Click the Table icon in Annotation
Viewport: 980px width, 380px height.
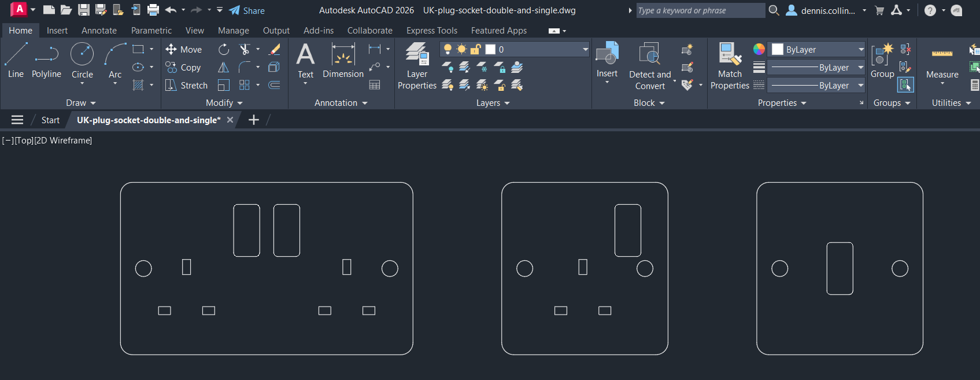tap(375, 85)
